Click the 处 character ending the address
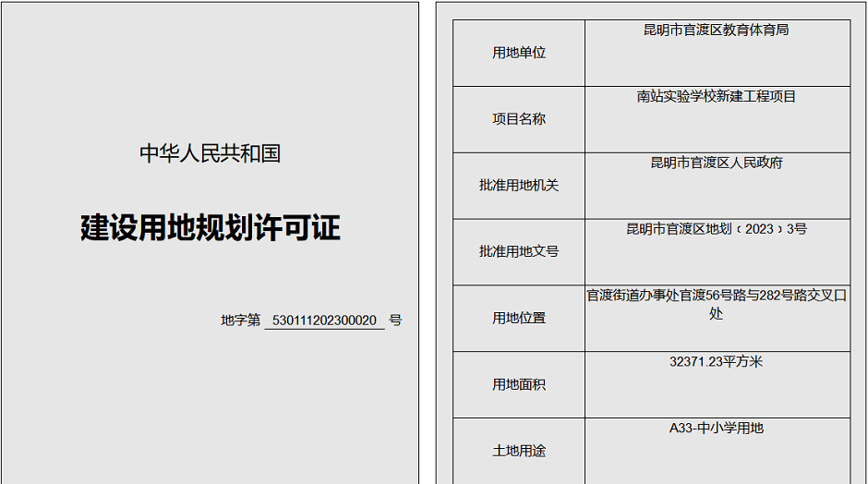Viewport: 868px width, 484px height. (716, 314)
